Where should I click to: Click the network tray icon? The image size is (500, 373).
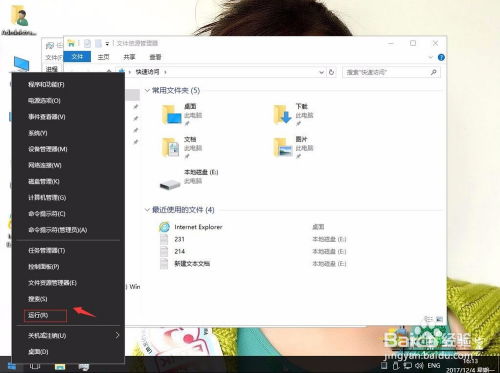408,366
